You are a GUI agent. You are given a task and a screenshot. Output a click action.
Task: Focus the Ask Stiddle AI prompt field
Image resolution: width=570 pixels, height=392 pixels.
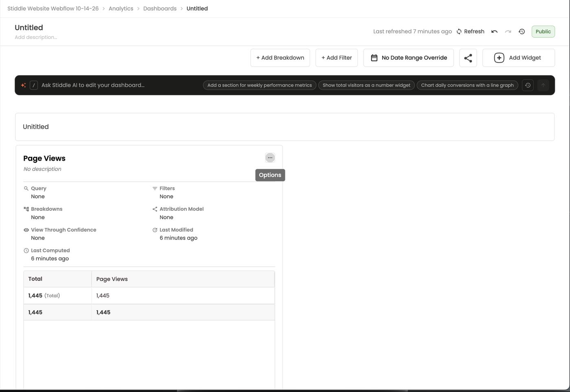pyautogui.click(x=93, y=85)
